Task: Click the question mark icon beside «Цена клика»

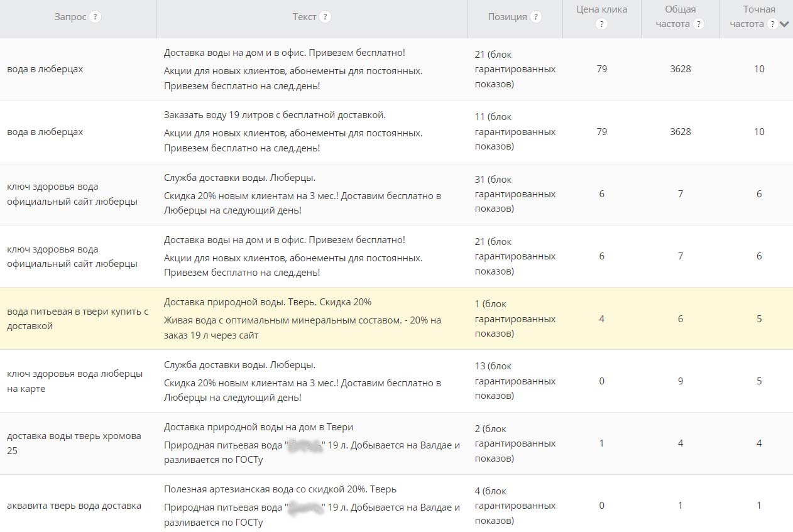Action: click(603, 24)
